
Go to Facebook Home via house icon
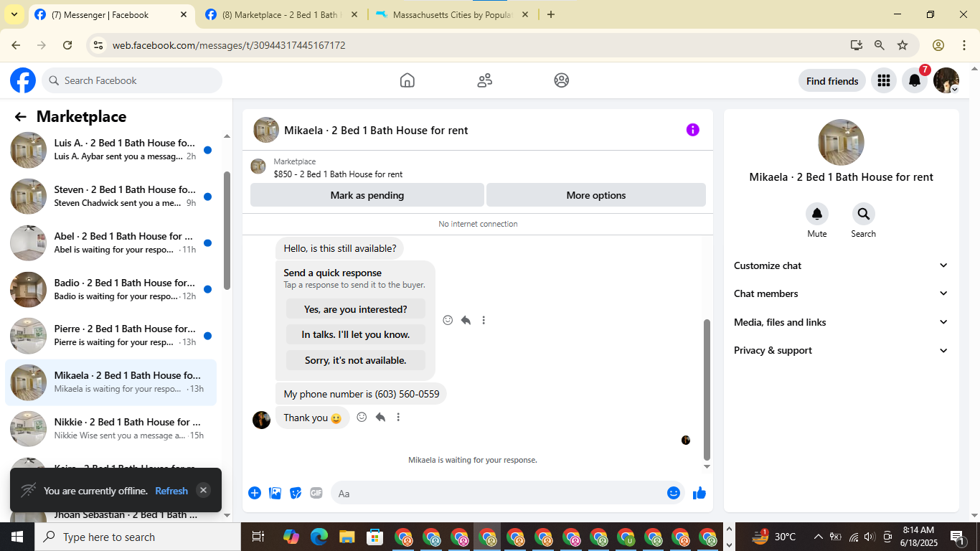click(x=407, y=80)
